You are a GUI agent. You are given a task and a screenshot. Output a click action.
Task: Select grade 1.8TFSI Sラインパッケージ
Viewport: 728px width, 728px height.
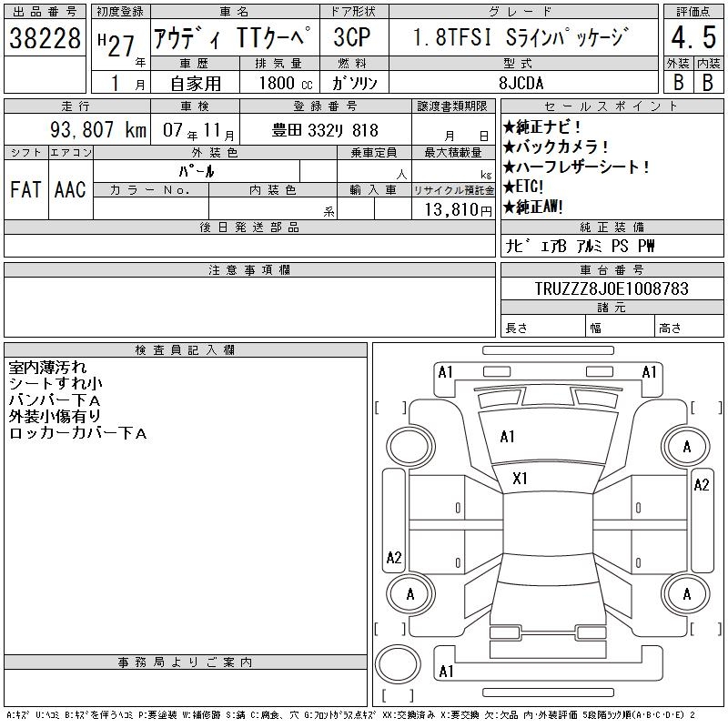pos(521,37)
